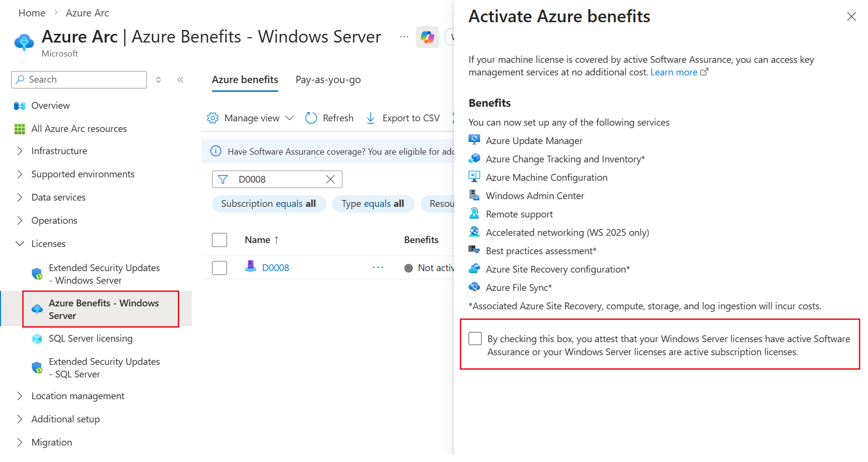Open the ellipsis menu for D0008 row
The width and height of the screenshot is (868, 462).
click(x=378, y=267)
